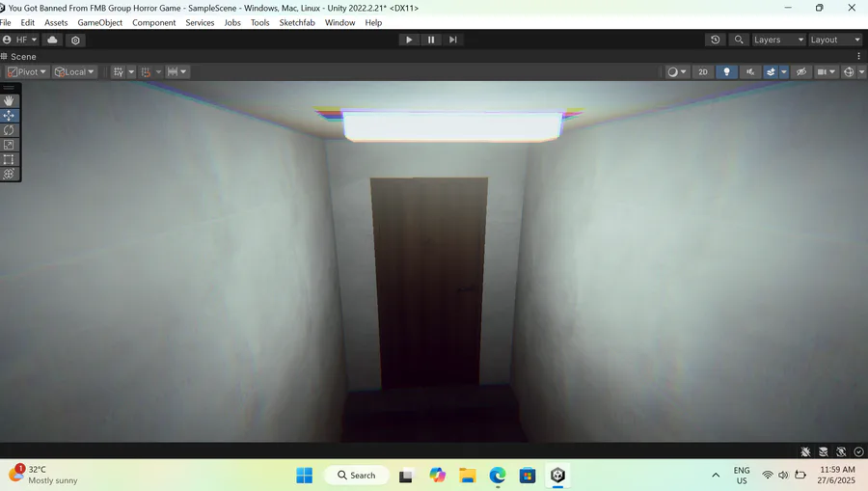
Task: Open Copilot from the taskbar
Action: (437, 475)
